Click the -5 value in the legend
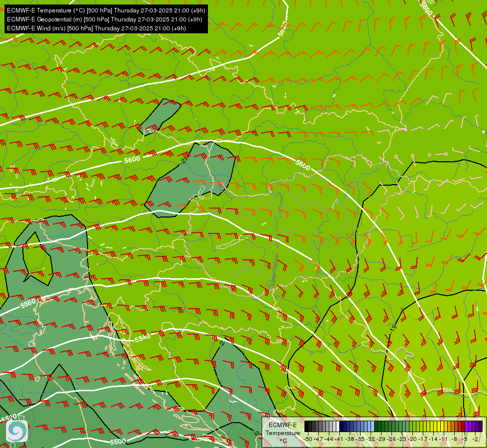Viewport: 487px width, 448px height. click(x=465, y=440)
